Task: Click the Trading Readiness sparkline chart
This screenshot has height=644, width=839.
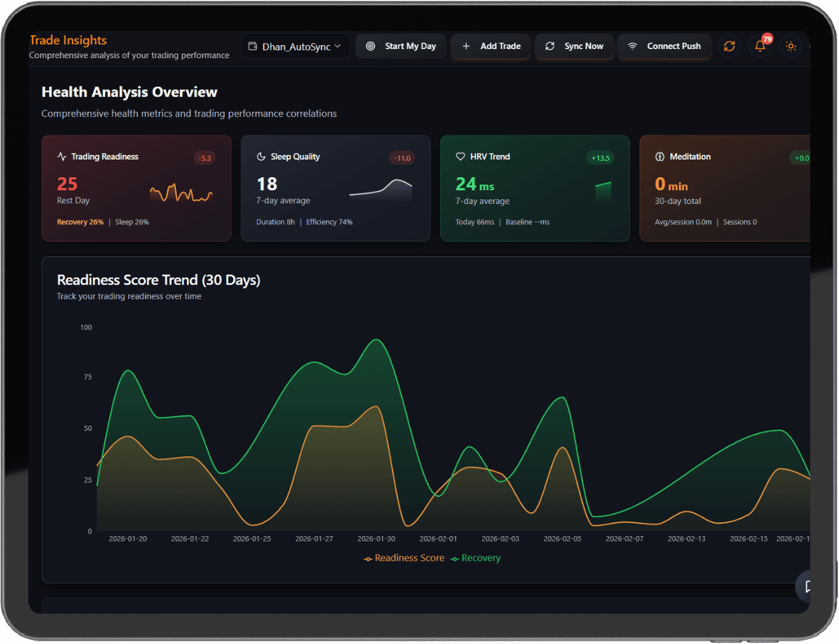Action: click(181, 193)
